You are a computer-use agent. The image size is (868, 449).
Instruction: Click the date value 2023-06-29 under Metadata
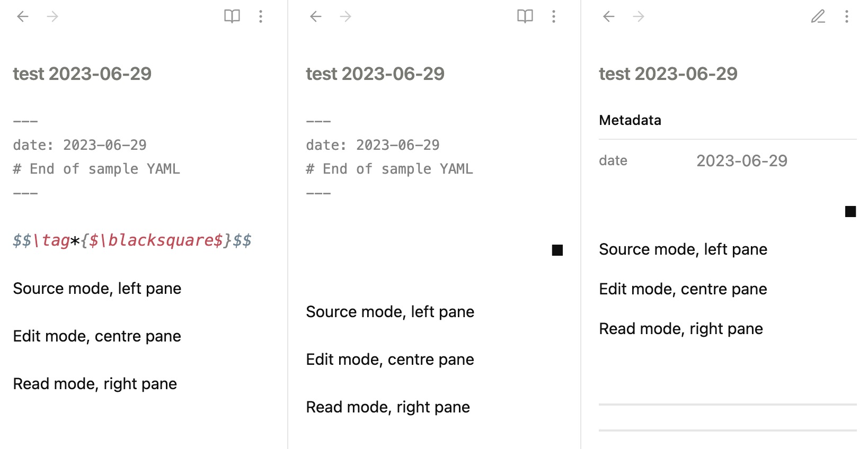(742, 160)
